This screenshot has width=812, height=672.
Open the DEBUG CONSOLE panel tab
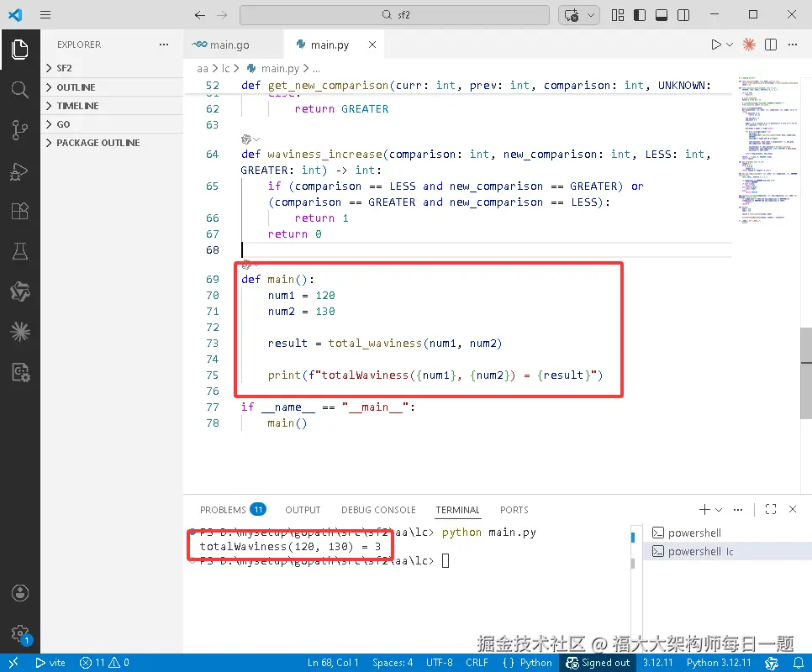(x=378, y=510)
